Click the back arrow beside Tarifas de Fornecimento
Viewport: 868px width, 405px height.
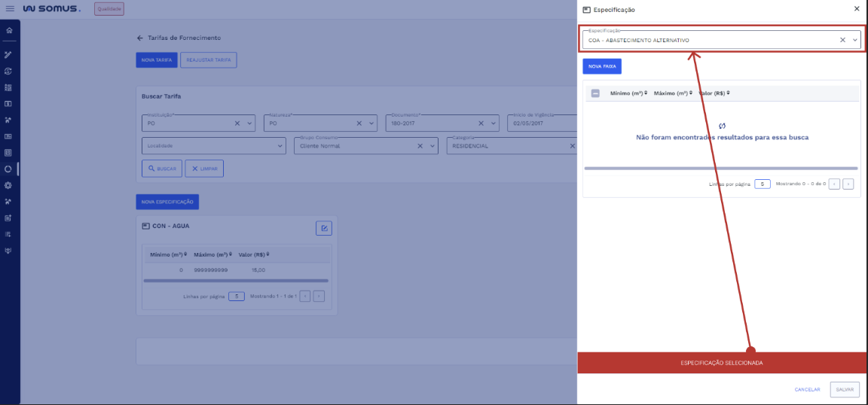[139, 38]
